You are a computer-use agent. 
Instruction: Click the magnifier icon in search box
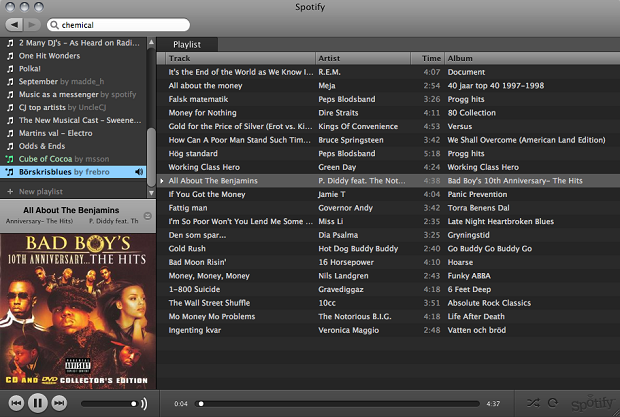(54, 25)
